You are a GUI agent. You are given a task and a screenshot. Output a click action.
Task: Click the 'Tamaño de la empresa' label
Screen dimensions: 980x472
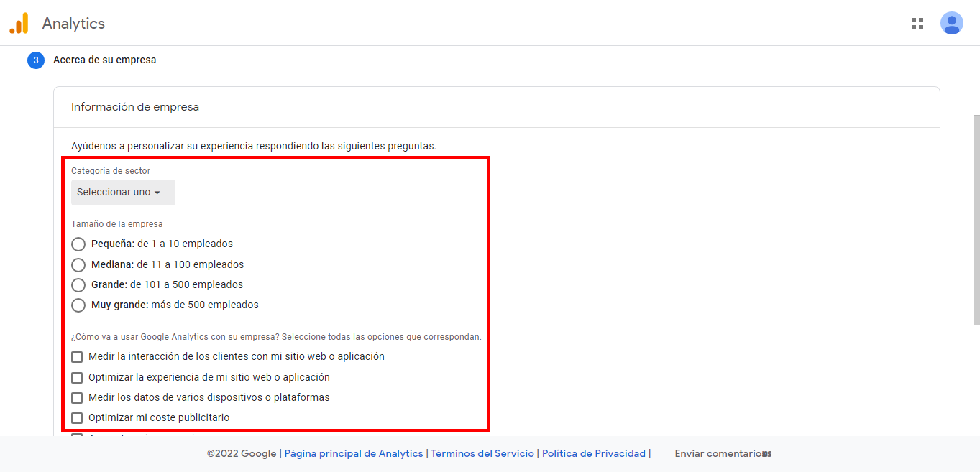point(117,224)
